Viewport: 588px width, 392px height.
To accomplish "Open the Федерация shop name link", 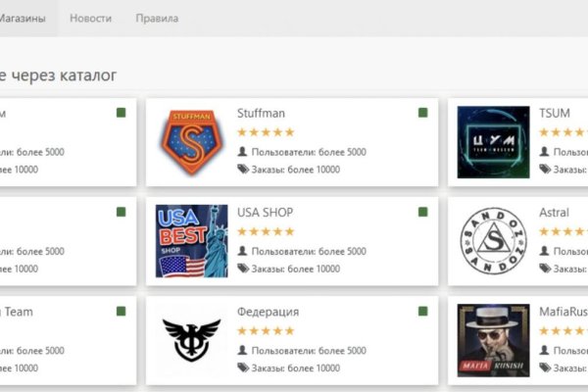I will [268, 312].
